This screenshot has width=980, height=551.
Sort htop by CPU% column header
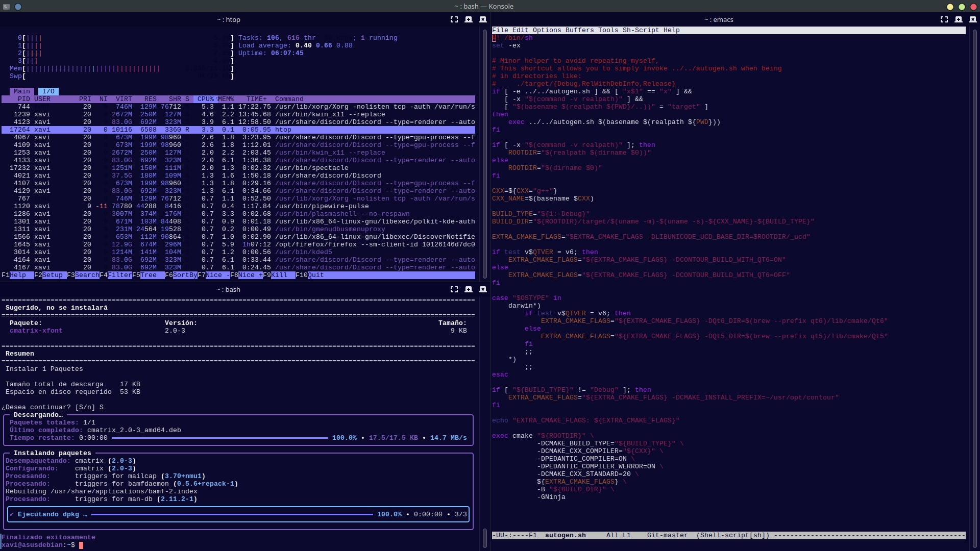(206, 99)
